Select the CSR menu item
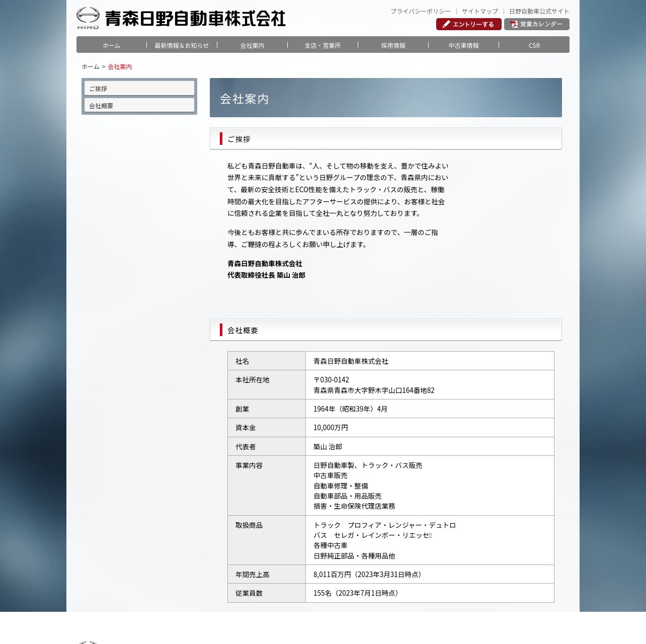 [534, 45]
